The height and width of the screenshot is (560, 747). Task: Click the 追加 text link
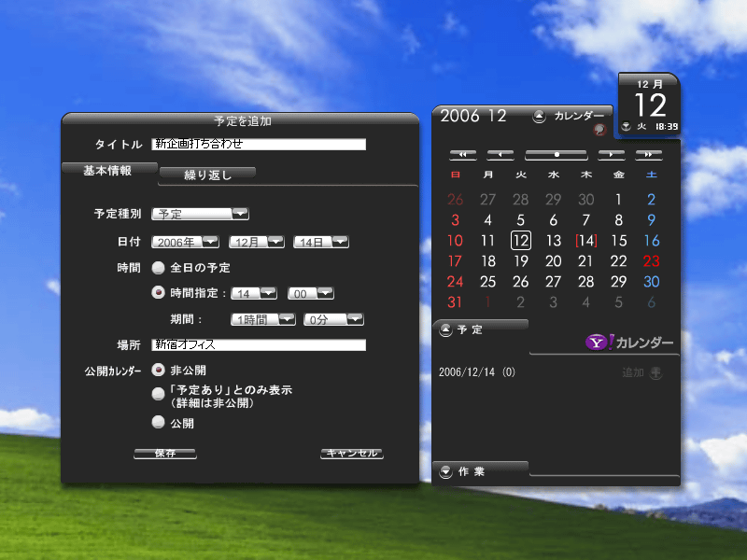[633, 372]
